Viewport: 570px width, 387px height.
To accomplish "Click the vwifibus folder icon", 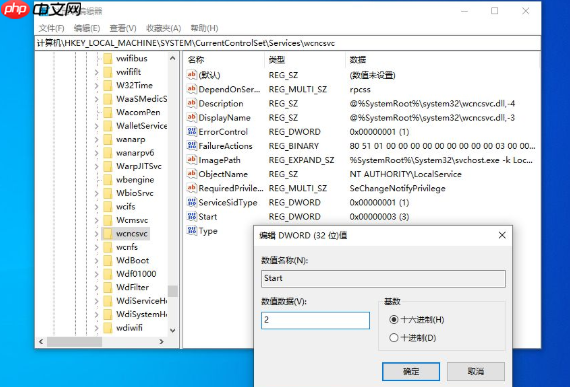I will tap(108, 59).
